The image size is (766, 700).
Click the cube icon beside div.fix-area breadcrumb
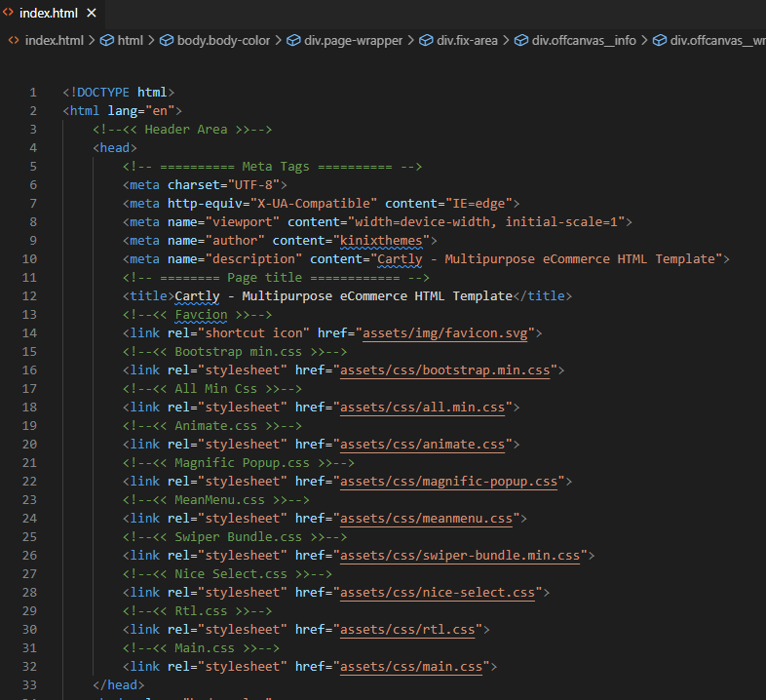click(x=426, y=40)
